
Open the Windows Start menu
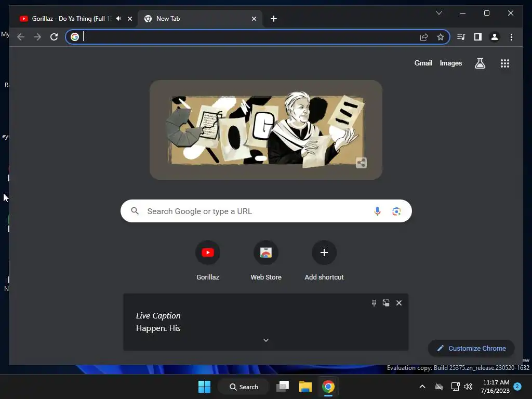[x=204, y=387]
